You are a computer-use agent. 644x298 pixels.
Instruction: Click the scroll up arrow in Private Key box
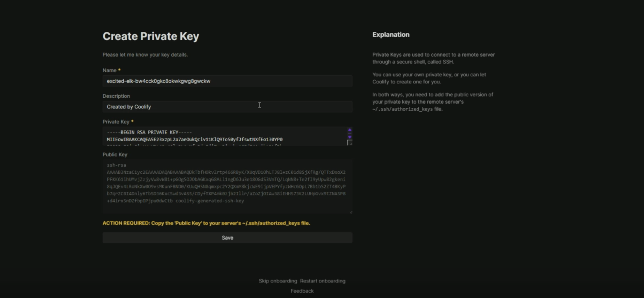(x=350, y=130)
